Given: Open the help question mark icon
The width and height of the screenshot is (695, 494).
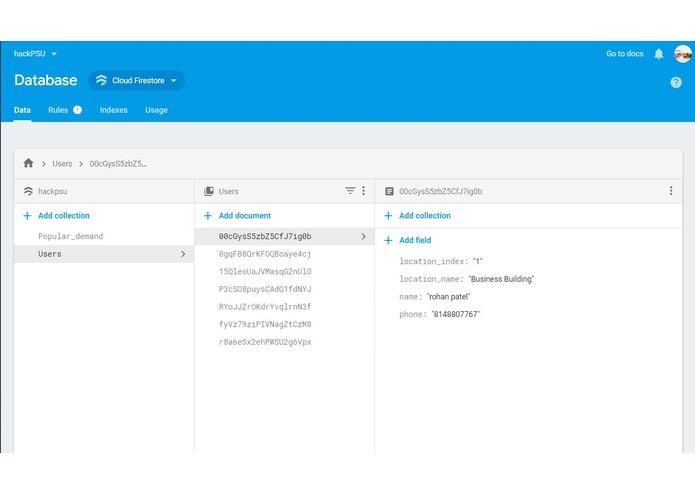Looking at the screenshot, I should click(x=676, y=82).
